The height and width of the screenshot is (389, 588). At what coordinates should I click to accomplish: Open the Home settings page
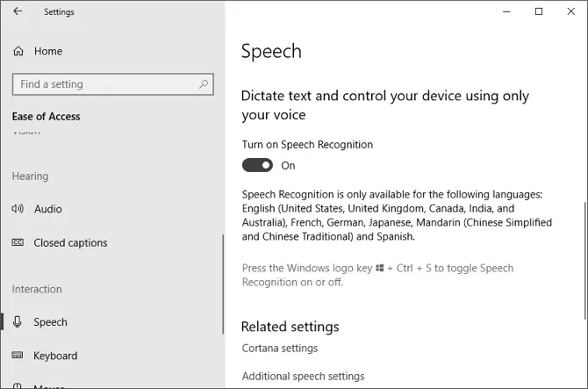[47, 51]
